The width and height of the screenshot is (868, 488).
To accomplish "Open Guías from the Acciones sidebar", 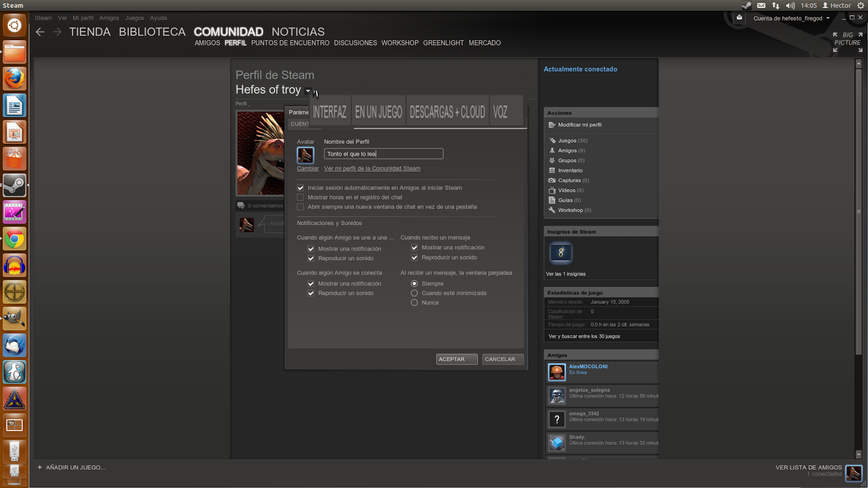I will (566, 200).
